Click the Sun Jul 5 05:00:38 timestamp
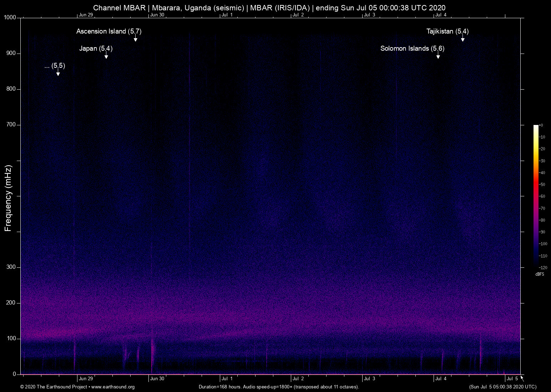This screenshot has height=392, width=551. (502, 387)
